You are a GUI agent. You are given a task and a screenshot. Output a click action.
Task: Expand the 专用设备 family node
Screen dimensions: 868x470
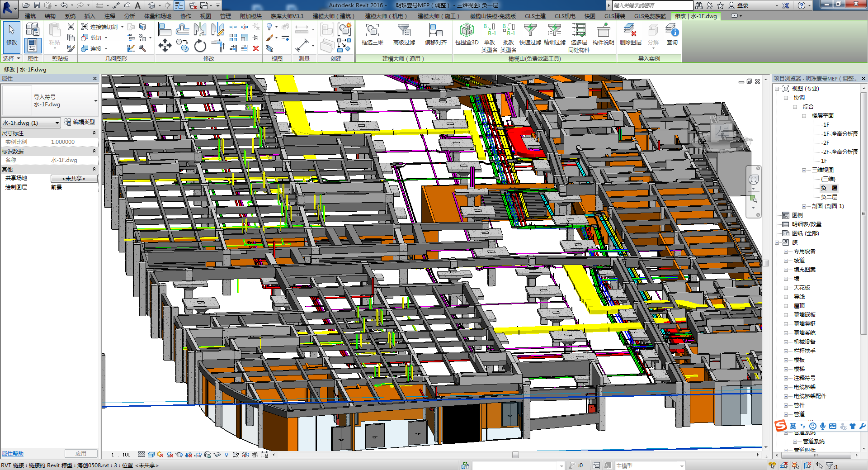786,252
